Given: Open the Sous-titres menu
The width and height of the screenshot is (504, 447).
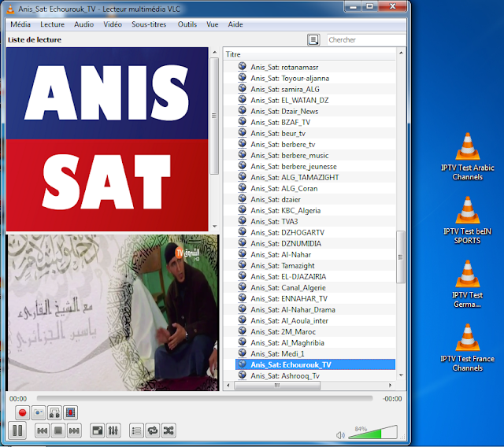Looking at the screenshot, I should coord(149,24).
